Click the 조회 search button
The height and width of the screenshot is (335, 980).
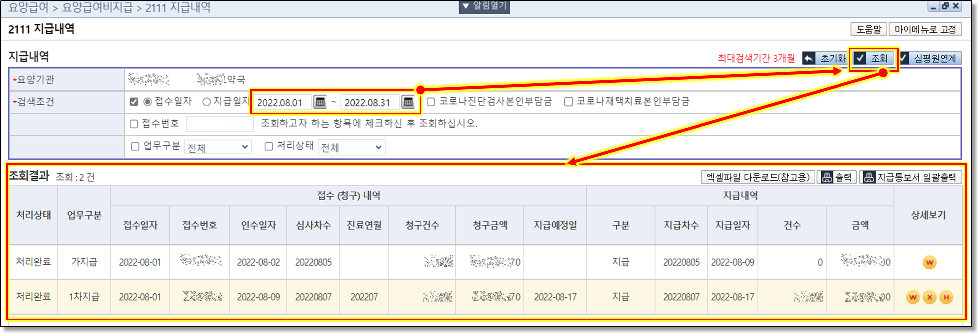click(873, 58)
